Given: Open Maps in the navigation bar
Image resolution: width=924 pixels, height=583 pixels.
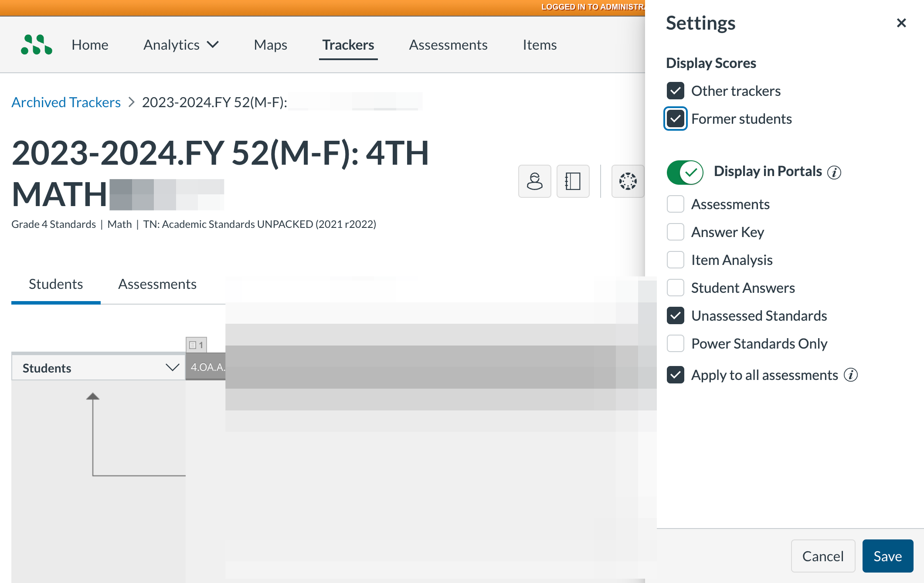Looking at the screenshot, I should coord(270,44).
